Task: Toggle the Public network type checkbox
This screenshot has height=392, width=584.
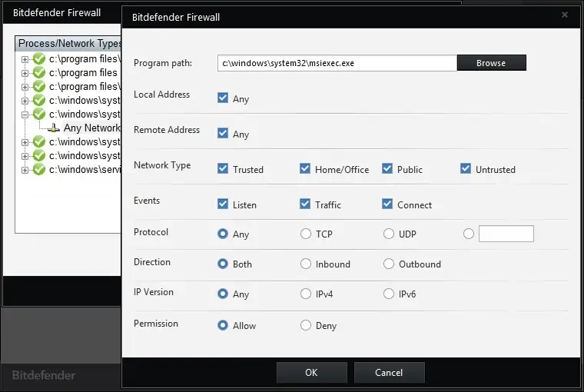Action: (387, 169)
